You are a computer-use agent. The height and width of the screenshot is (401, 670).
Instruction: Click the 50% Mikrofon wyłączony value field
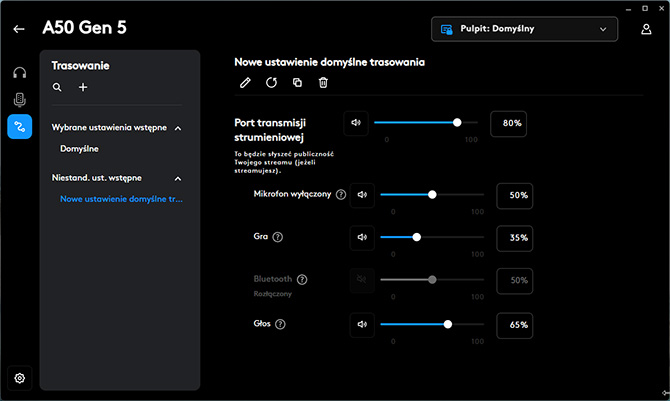(x=514, y=196)
